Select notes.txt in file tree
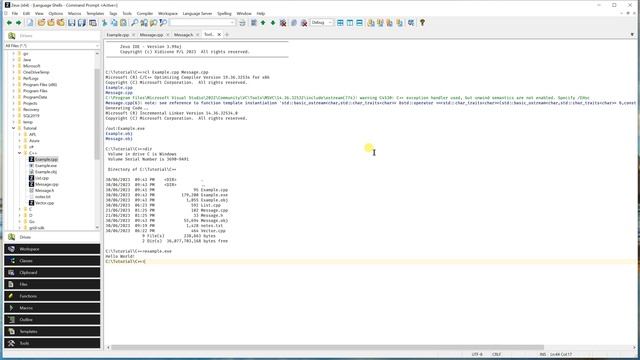This screenshot has width=640, height=360. click(42, 197)
